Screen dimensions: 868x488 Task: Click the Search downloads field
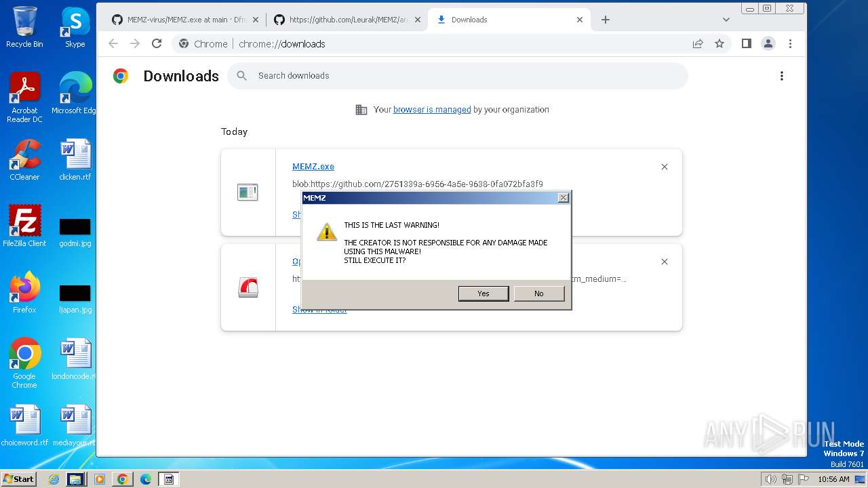click(458, 76)
